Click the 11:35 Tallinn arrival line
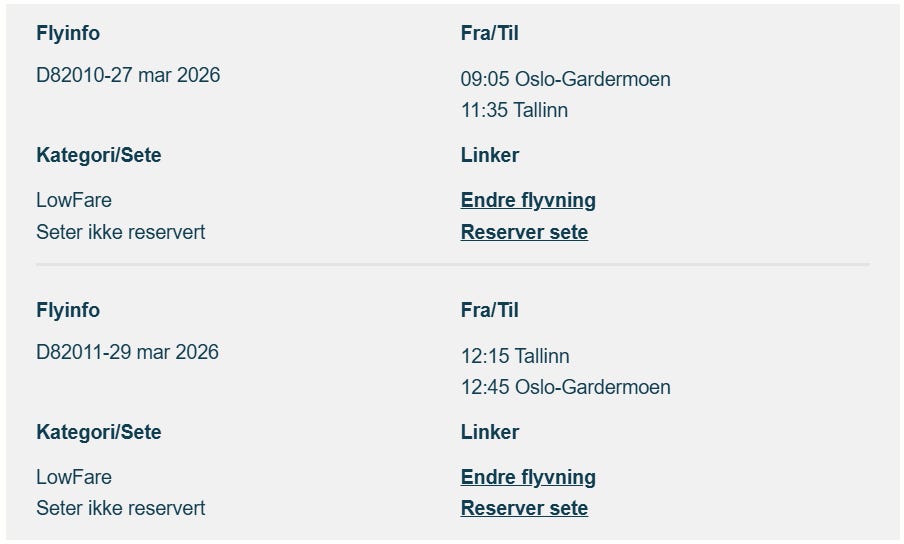 [514, 110]
